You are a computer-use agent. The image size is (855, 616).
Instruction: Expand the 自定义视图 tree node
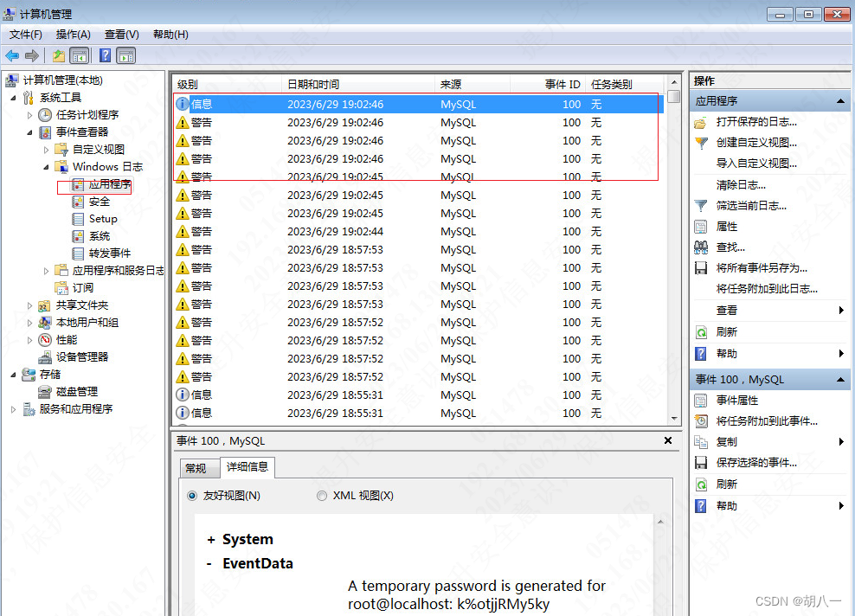[47, 150]
